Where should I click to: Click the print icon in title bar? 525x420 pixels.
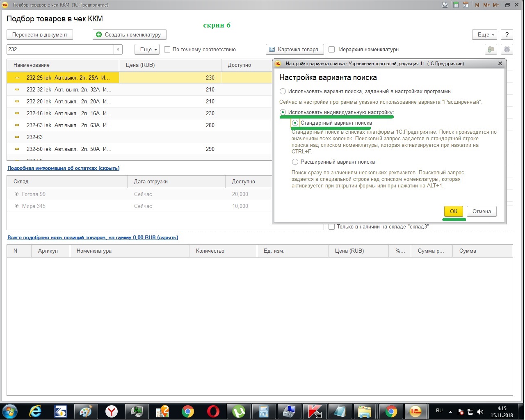pyautogui.click(x=445, y=5)
